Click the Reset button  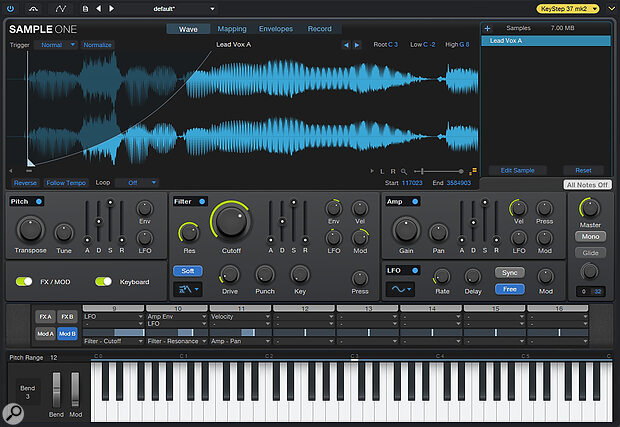point(583,170)
